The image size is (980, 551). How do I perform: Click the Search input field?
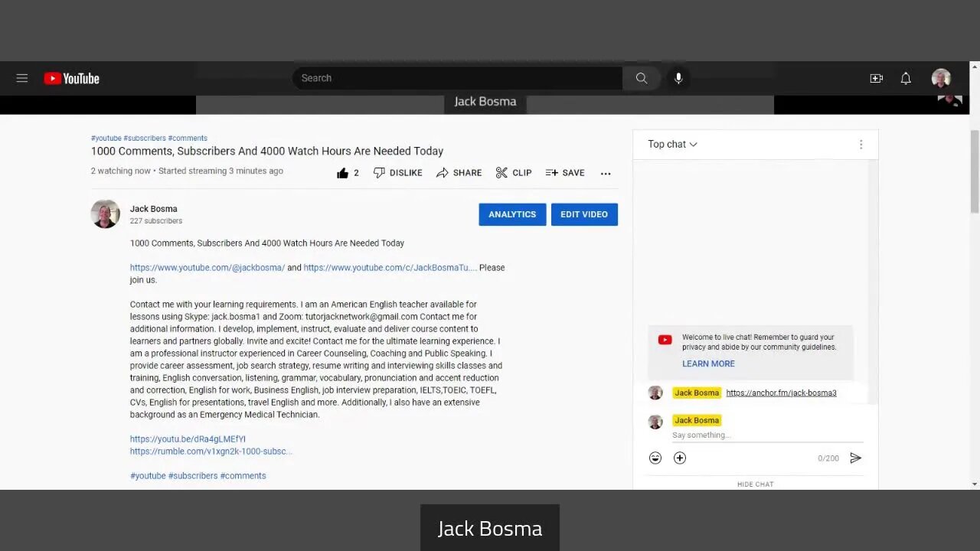457,78
